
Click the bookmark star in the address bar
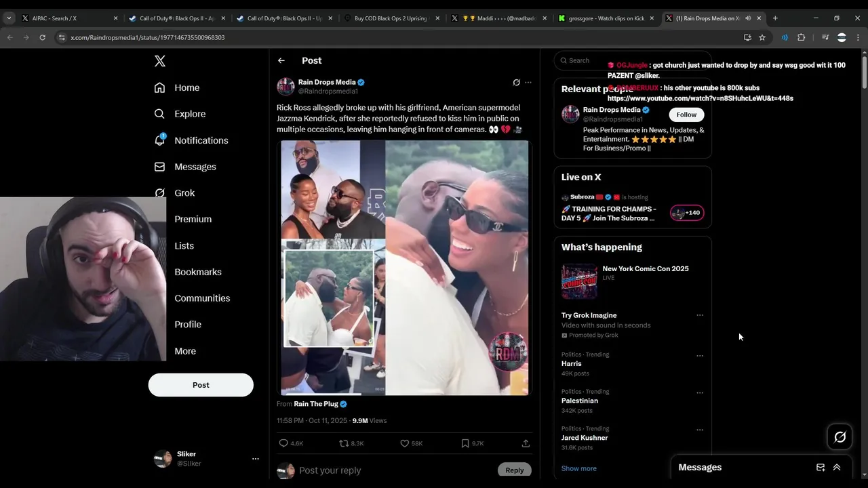[762, 37]
